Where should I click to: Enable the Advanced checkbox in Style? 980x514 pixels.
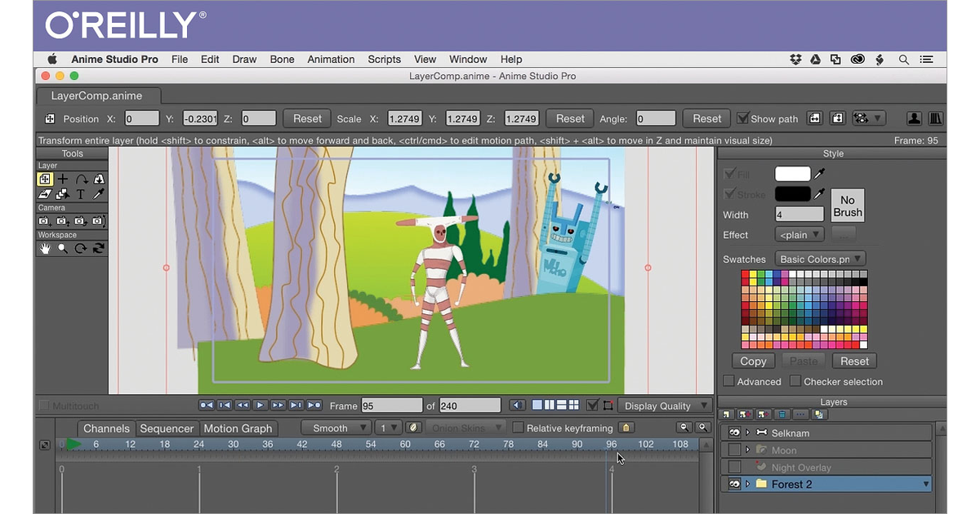coord(728,381)
